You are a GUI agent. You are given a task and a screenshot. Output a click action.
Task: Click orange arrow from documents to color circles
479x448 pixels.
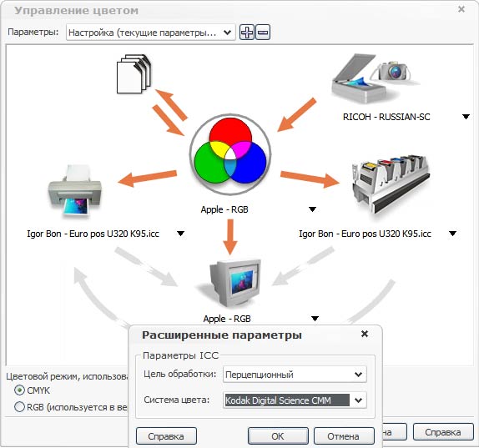(168, 120)
